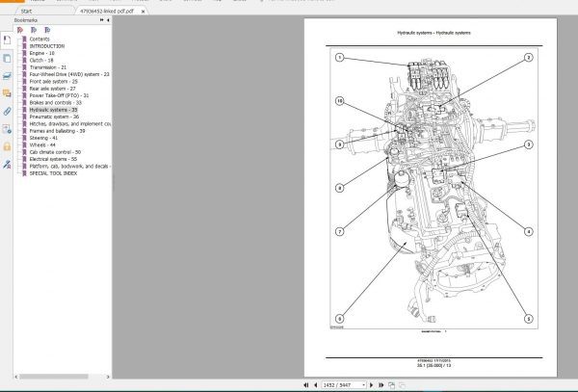Collapse the Bookmarks panel
578x392 pixels.
pyautogui.click(x=107, y=19)
